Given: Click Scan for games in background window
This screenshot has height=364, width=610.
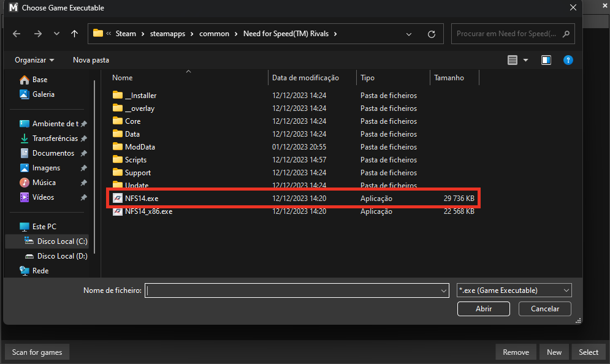Looking at the screenshot, I should 37,352.
